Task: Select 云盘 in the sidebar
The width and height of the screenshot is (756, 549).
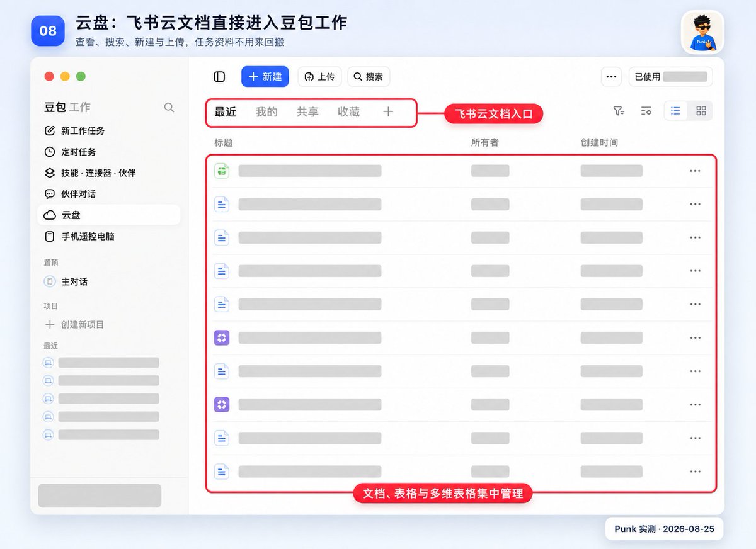Action: 109,215
